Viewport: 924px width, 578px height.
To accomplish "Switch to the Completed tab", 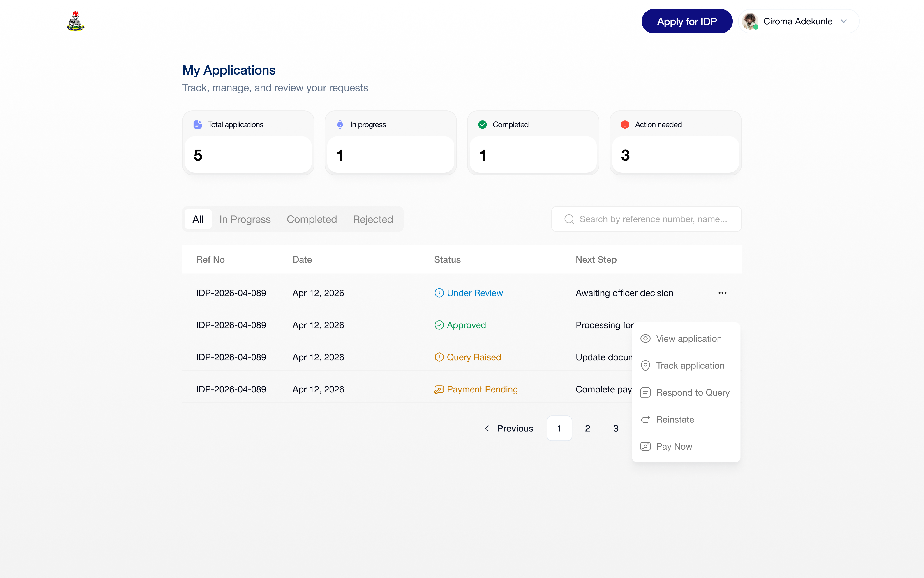I will tap(312, 219).
